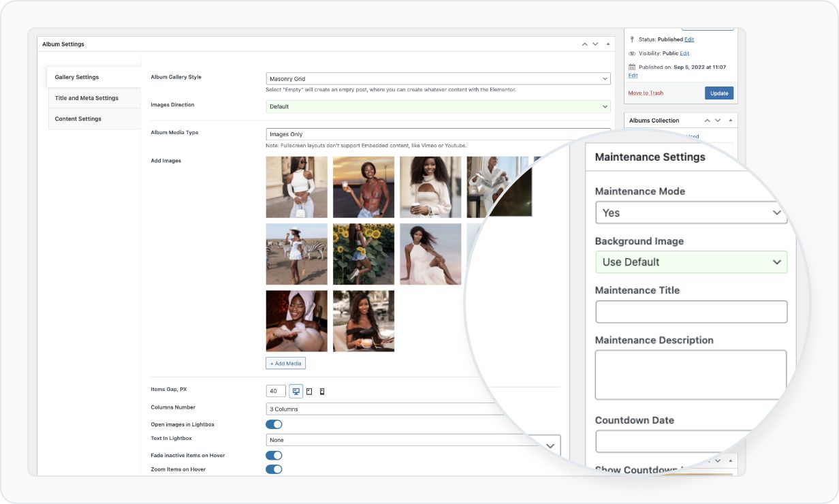Click the Items Gap value field
The width and height of the screenshot is (839, 504).
tap(276, 391)
